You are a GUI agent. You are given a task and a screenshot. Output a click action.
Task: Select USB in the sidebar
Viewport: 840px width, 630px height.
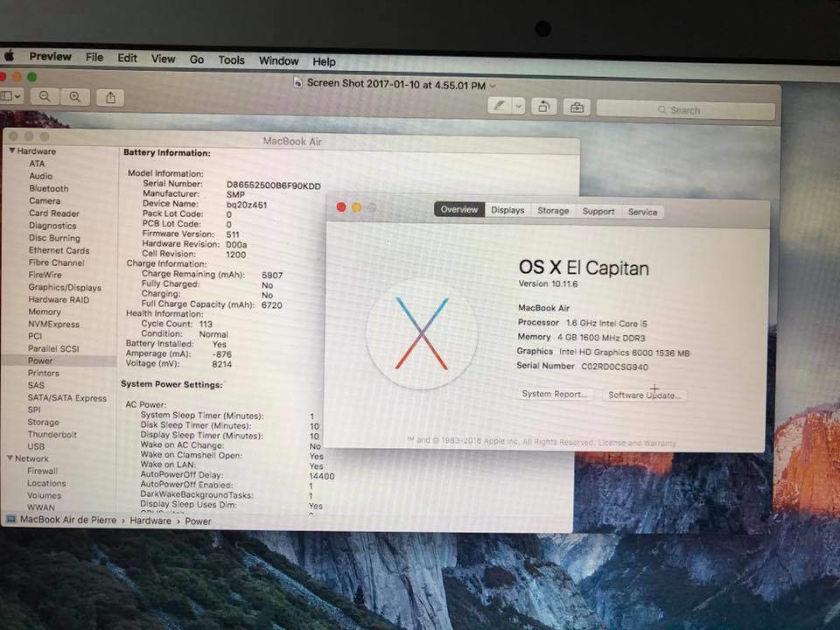click(36, 446)
